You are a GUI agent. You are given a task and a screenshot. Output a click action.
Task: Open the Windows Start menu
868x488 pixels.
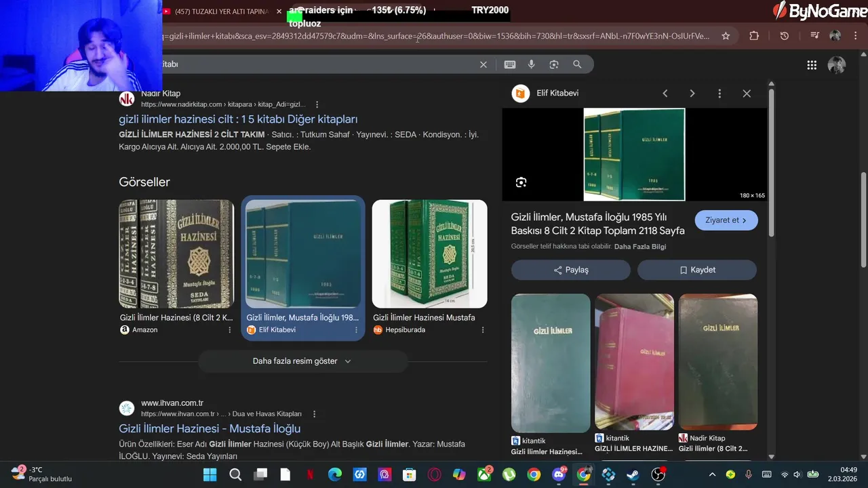pyautogui.click(x=210, y=474)
